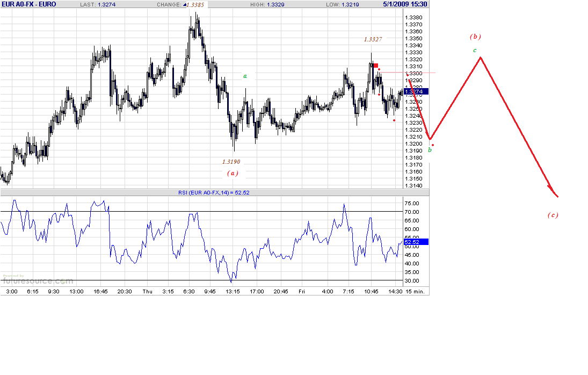Click the 60.00 RSI scale label
The image size is (588, 375).
(x=412, y=229)
